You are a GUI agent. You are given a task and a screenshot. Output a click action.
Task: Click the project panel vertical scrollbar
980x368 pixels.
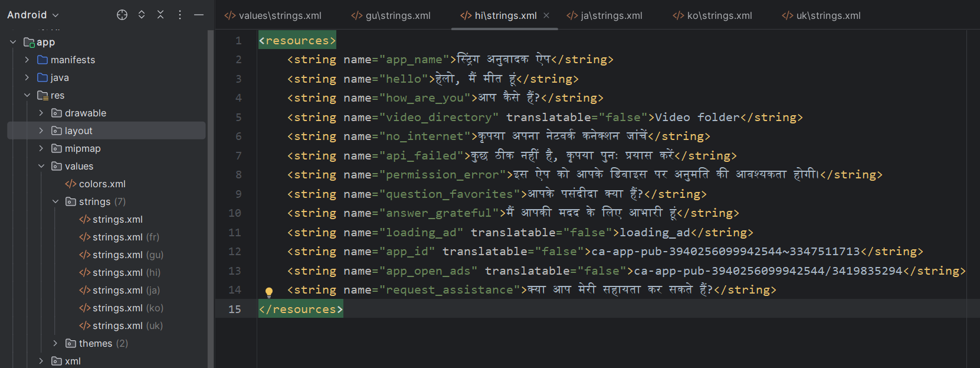(211, 198)
